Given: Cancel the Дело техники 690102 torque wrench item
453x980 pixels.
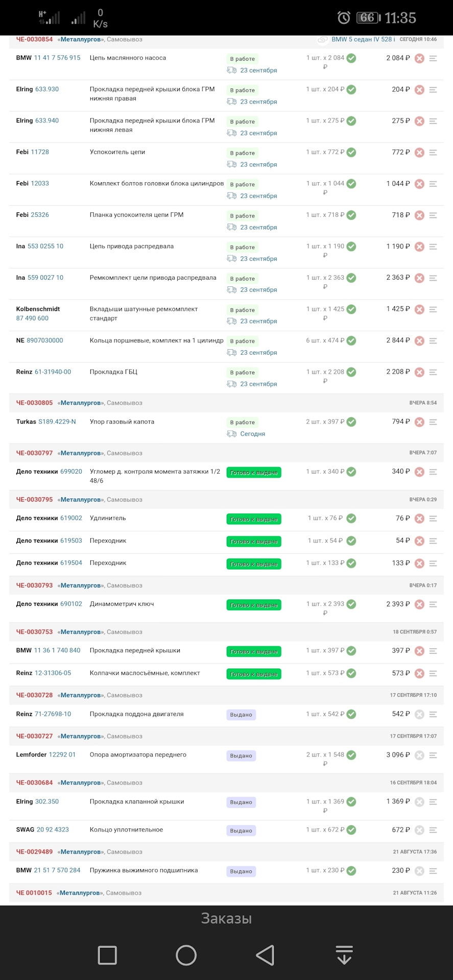Looking at the screenshot, I should (x=419, y=604).
